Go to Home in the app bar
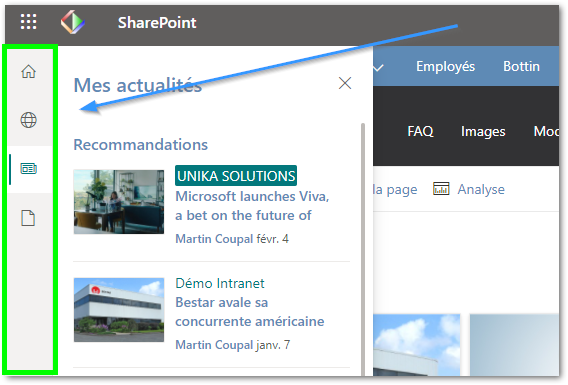568x385 pixels. click(28, 71)
